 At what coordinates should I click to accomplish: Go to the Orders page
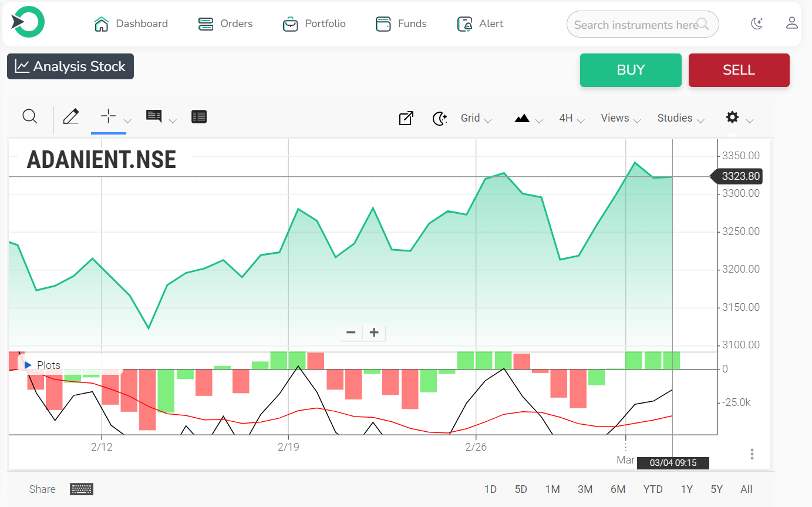(x=225, y=24)
